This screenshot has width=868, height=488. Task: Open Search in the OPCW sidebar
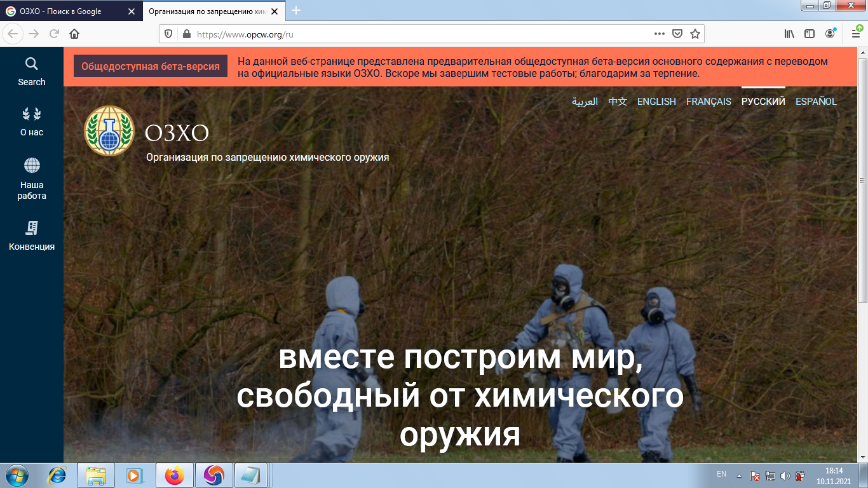tap(31, 70)
